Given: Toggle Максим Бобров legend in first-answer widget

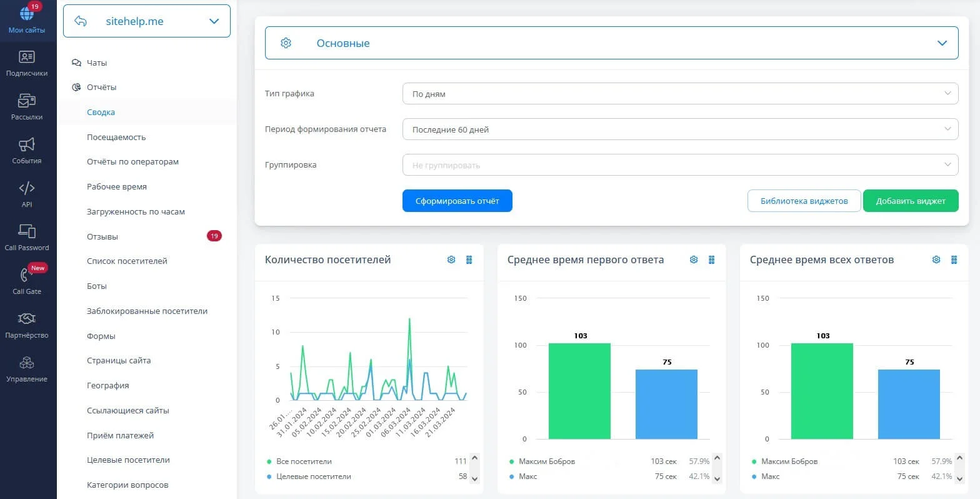Looking at the screenshot, I should tap(546, 461).
